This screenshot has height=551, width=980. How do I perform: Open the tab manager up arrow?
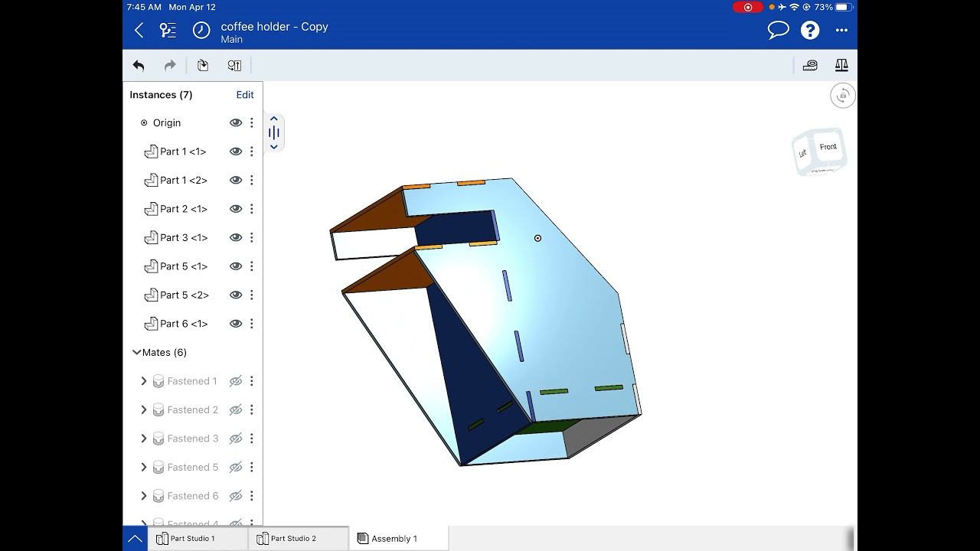(135, 539)
